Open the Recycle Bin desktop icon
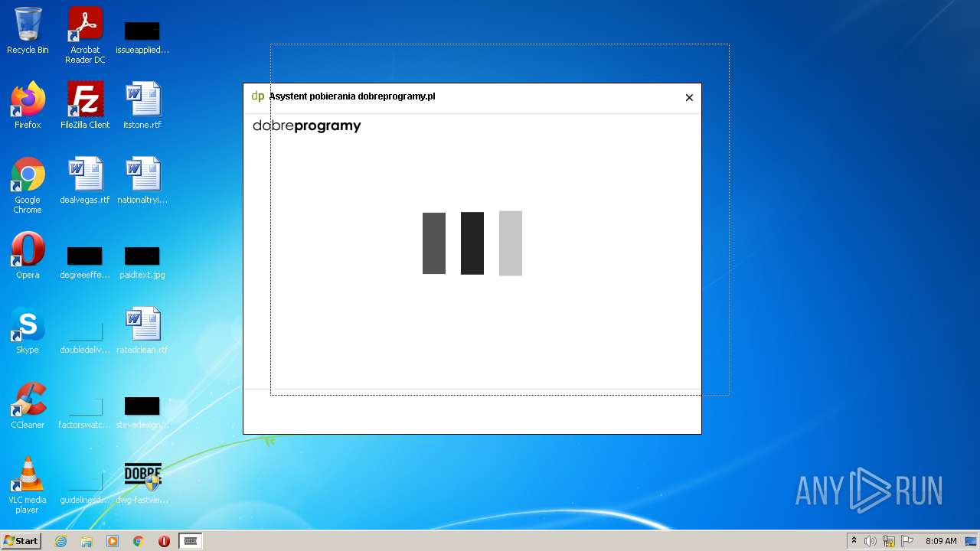980x551 pixels. (x=28, y=31)
